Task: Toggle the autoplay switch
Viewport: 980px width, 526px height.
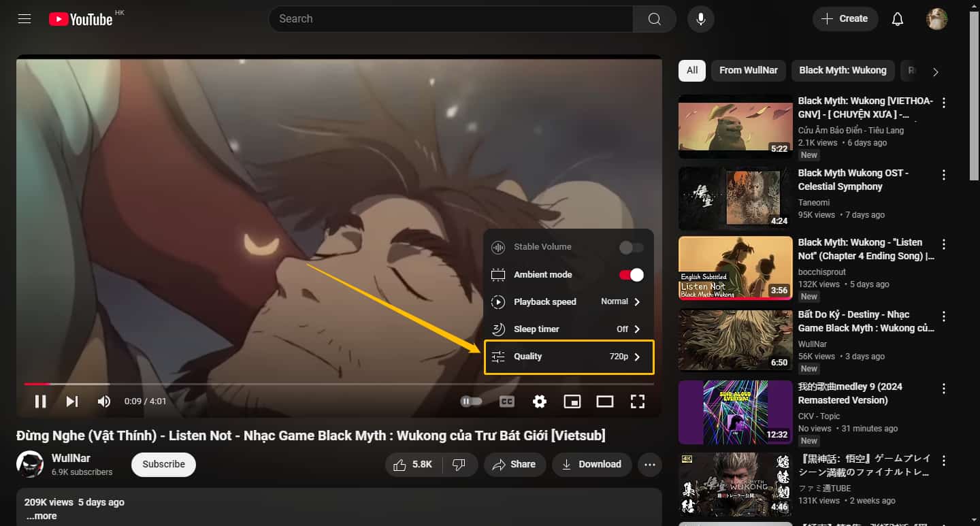Action: (471, 401)
